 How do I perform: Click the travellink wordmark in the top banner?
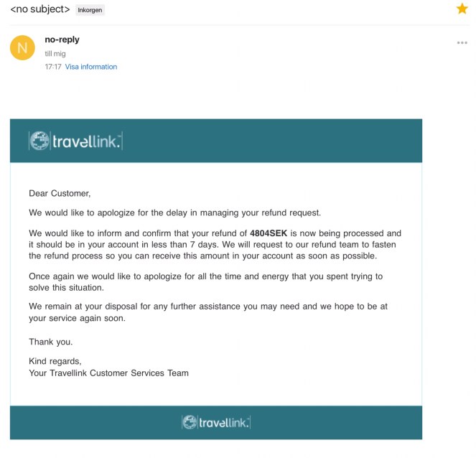coord(87,141)
